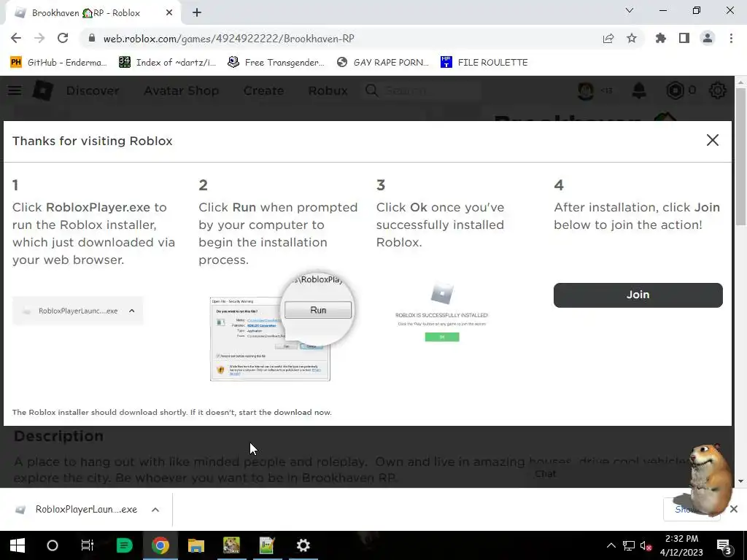Open Task View in taskbar

88,545
